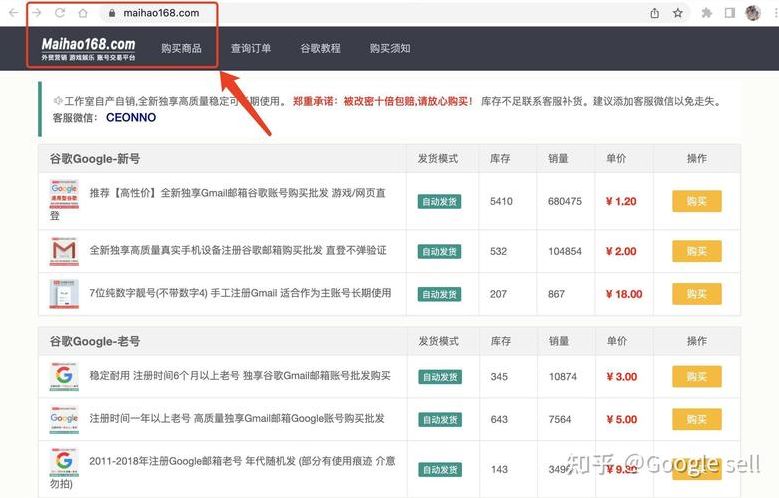Viewport: 779px width, 498px height.
Task: Open the 注册时间一年以上老号 product title
Action: click(237, 418)
